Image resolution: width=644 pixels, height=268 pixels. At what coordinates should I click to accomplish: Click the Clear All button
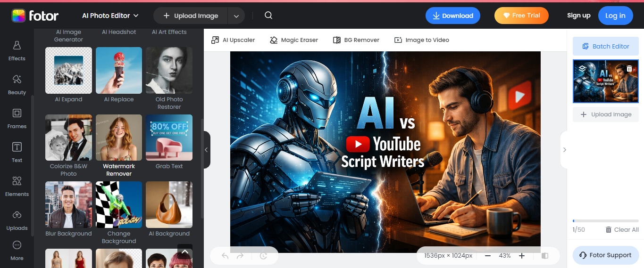pos(622,230)
